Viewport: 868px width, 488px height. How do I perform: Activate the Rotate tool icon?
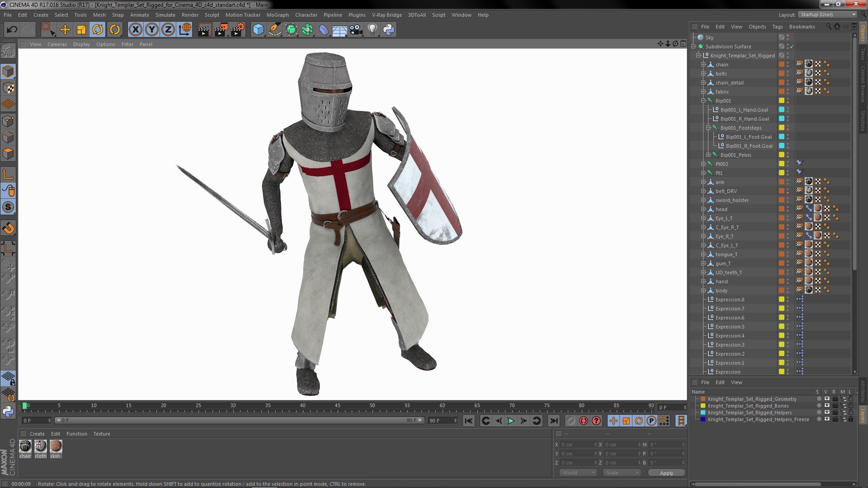tap(98, 30)
